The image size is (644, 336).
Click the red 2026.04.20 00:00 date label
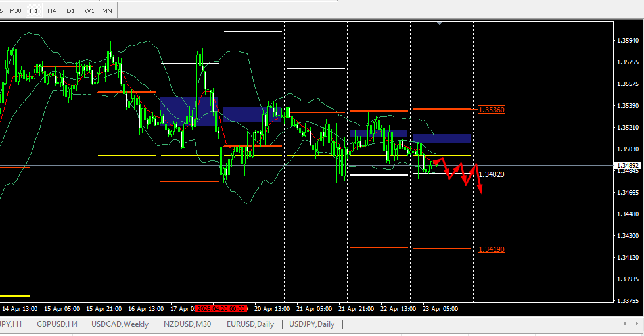[221, 308]
